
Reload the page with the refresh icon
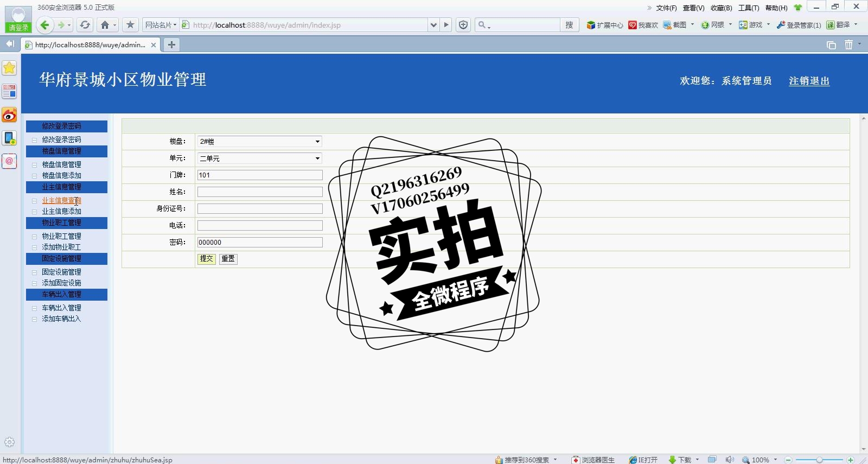click(85, 25)
